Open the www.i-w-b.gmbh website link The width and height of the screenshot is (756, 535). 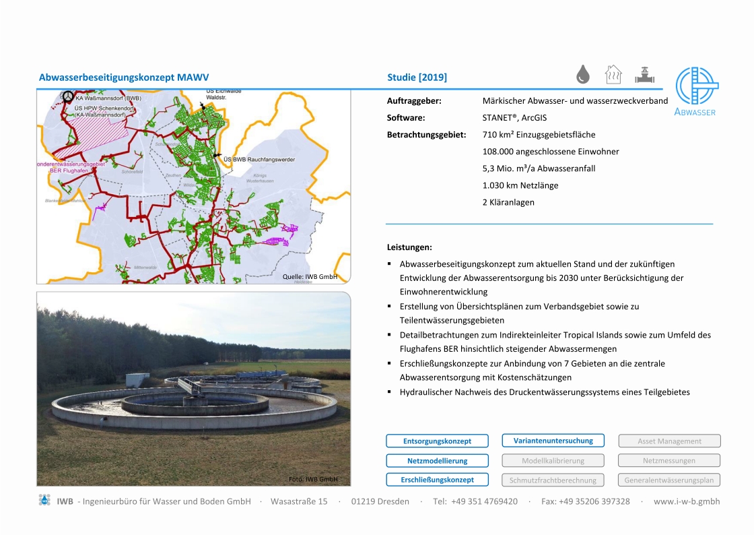point(686,501)
